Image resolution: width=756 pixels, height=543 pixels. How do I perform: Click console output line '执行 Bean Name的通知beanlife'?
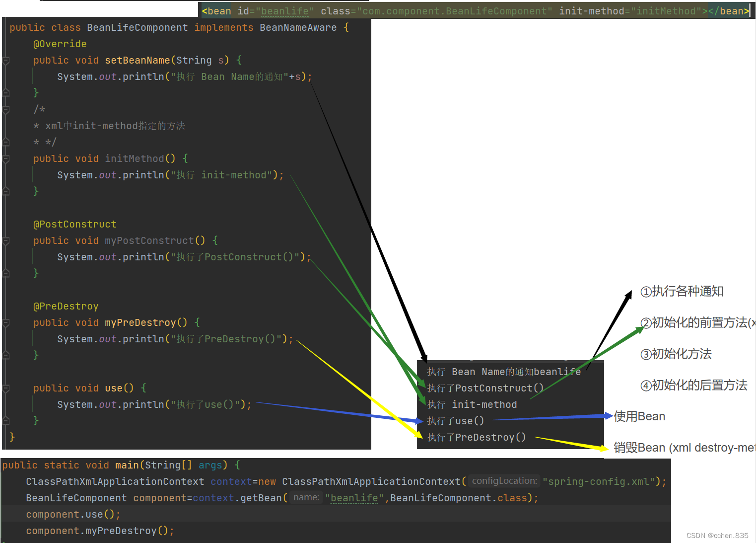(x=504, y=372)
